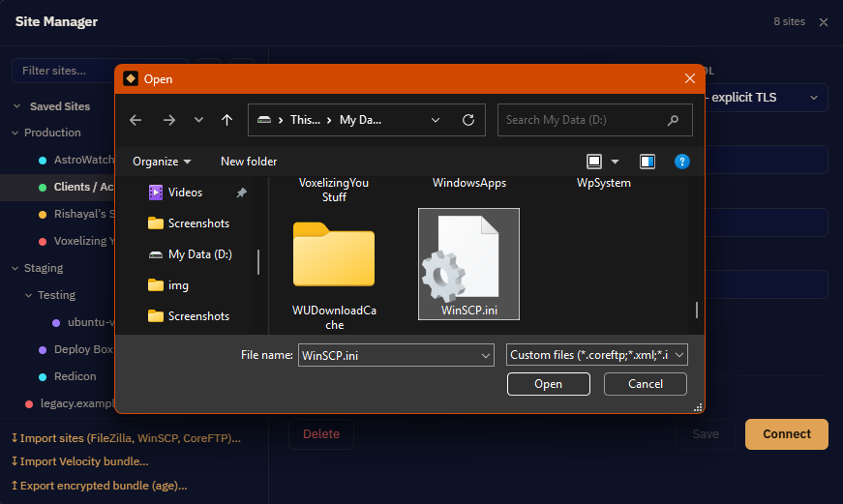Click the My Data breadcrumb segment

tap(360, 120)
